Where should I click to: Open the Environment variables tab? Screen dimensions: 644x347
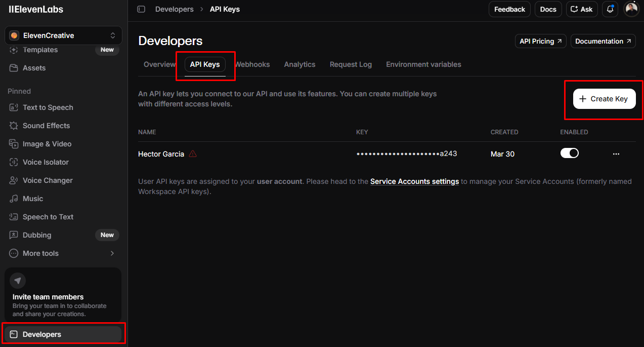click(x=423, y=64)
